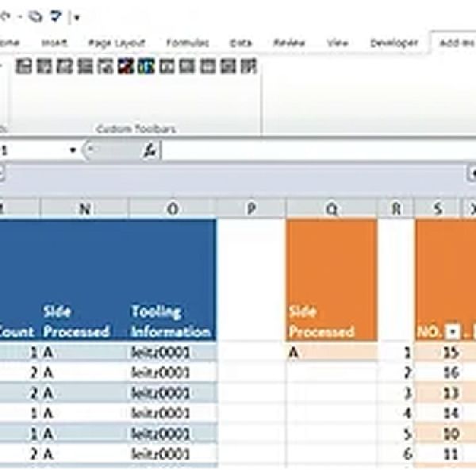Expand the Name Box dropdown arrow
This screenshot has width=476, height=476.
[73, 151]
